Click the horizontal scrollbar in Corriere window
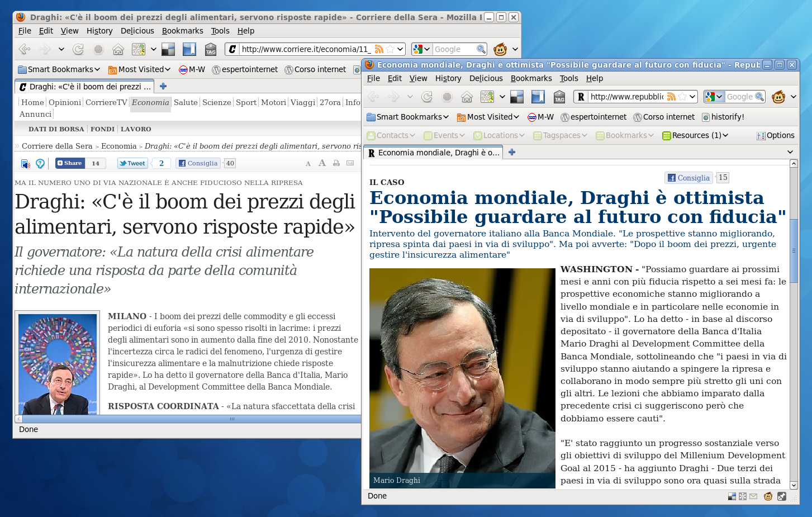Screen dimensions: 812x517 [x=191, y=419]
